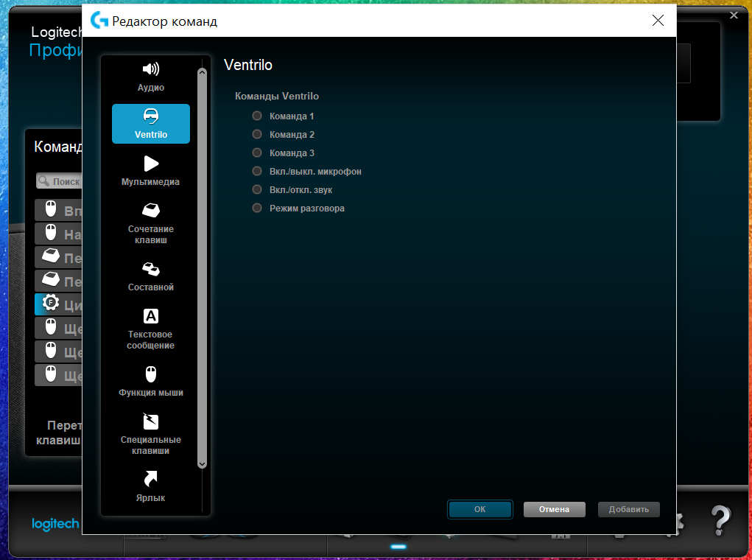Viewport: 752px width, 560px height.
Task: Click the category list scrollbar thumb
Action: (x=202, y=267)
